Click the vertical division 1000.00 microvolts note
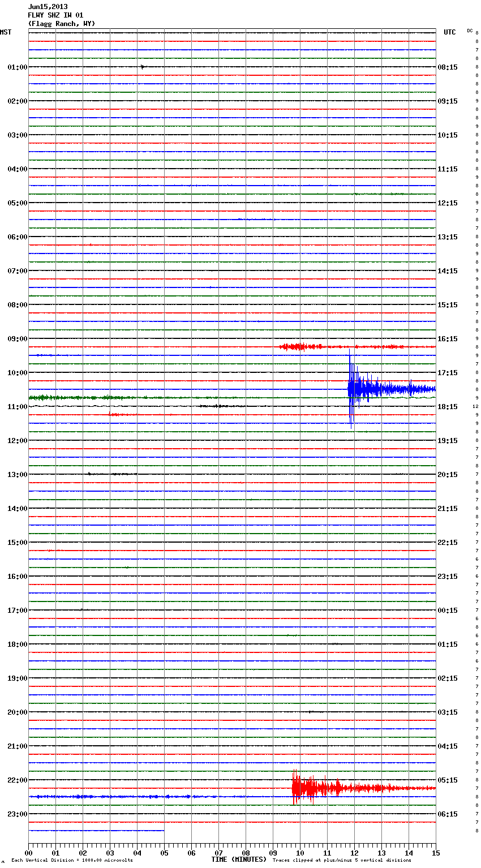The height and width of the screenshot is (868, 481). click(x=72, y=861)
